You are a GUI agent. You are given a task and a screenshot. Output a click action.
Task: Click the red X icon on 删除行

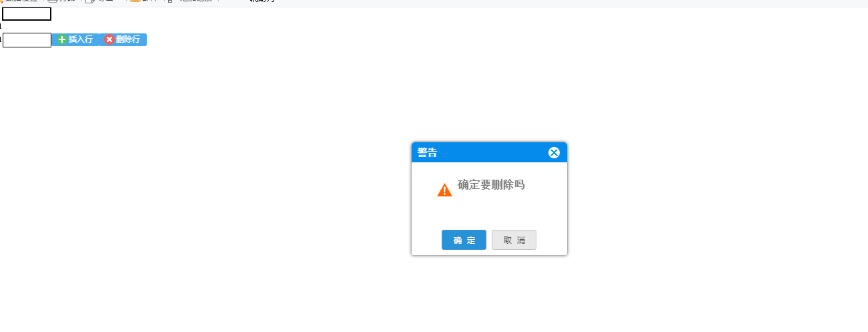coord(109,40)
